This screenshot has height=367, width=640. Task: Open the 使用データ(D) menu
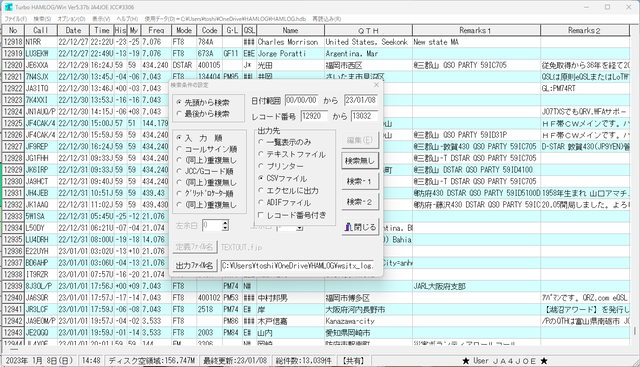[x=225, y=19]
